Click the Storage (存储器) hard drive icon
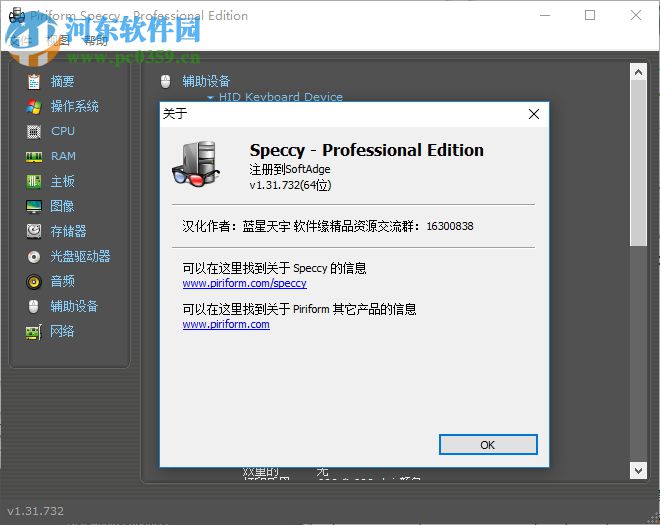Viewport: 660px width, 525px height. tap(34, 231)
